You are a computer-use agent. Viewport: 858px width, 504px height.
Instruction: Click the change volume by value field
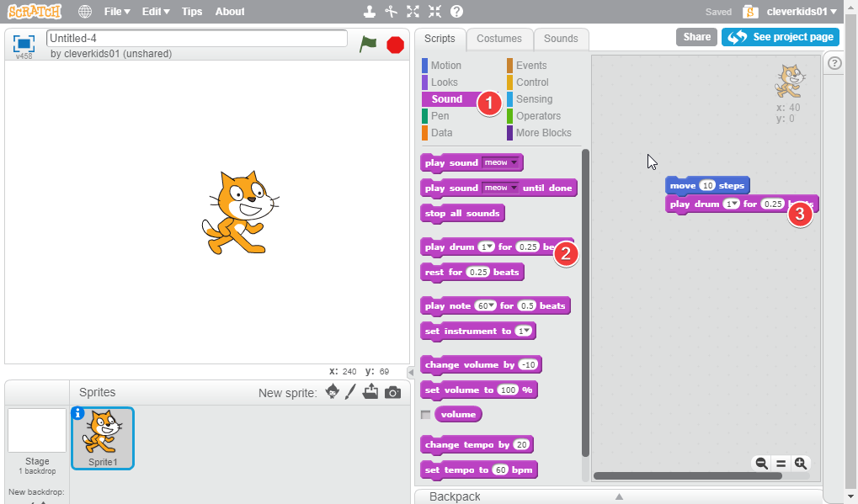click(528, 365)
